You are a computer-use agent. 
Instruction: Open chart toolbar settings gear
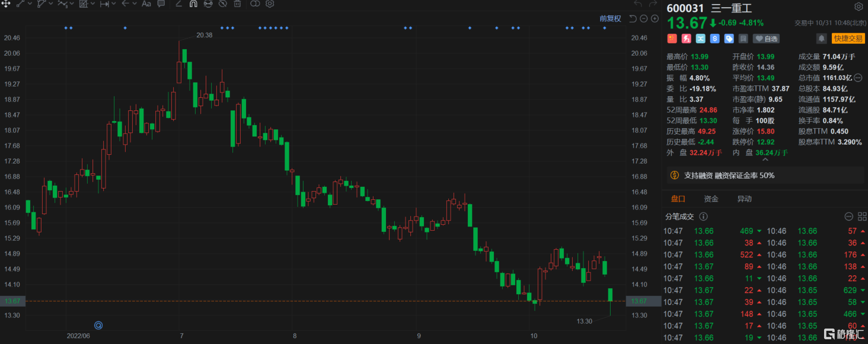tap(270, 3)
